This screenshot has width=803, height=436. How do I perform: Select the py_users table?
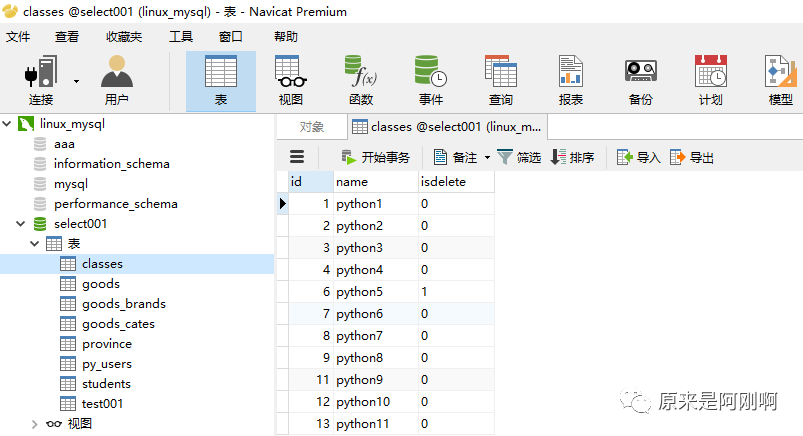point(107,364)
